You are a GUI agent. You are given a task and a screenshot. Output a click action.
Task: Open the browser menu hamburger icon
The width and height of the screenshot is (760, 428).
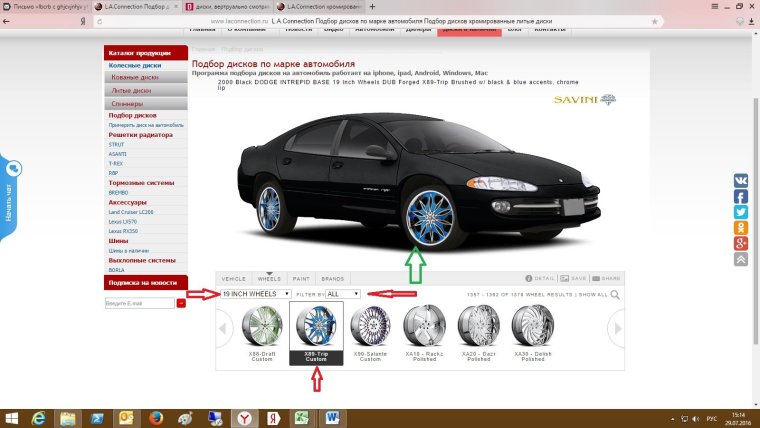click(x=715, y=6)
